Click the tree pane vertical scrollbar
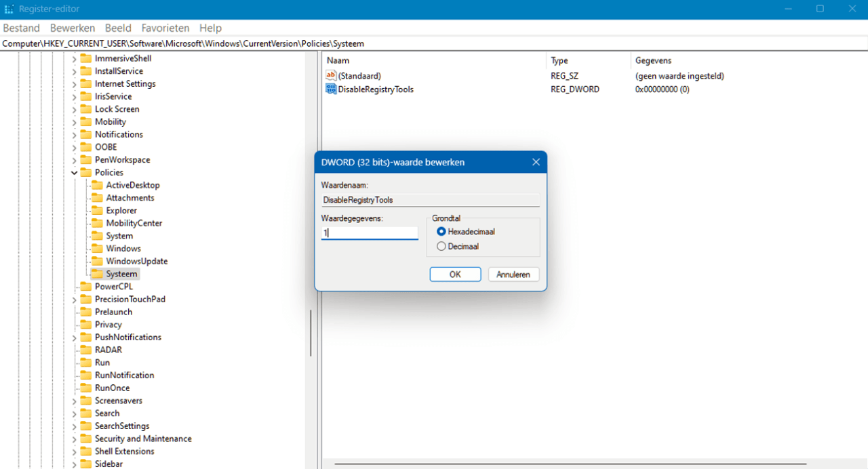The height and width of the screenshot is (469, 868). 310,332
